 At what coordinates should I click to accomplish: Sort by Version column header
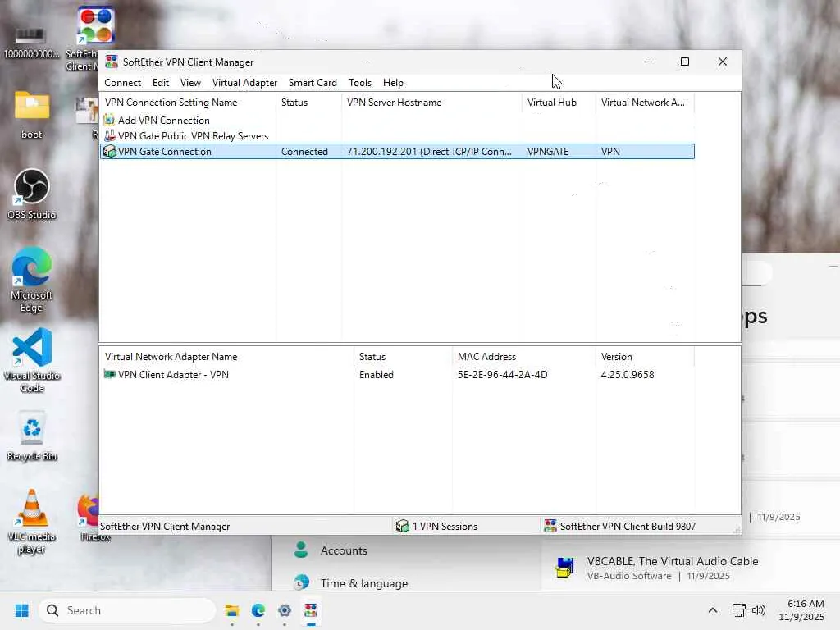click(645, 357)
